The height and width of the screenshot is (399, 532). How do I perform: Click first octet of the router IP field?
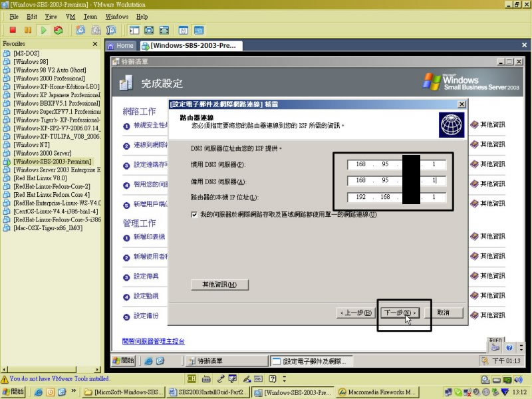[x=360, y=197]
